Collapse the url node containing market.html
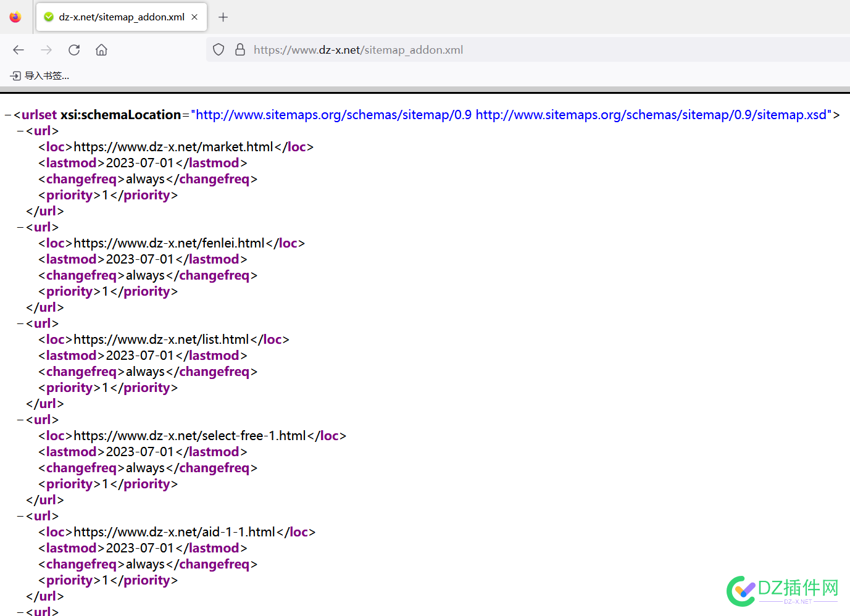Viewport: 850px width, 616px height. click(20, 131)
